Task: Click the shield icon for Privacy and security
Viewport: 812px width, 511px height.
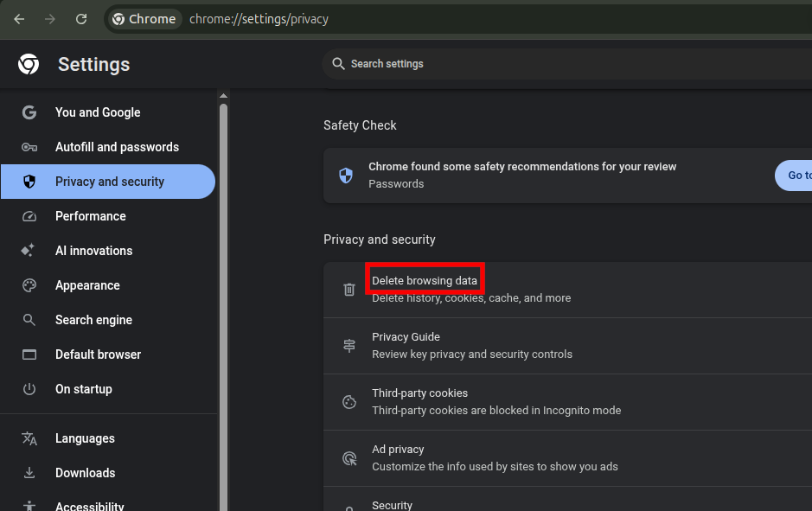Action: point(29,182)
